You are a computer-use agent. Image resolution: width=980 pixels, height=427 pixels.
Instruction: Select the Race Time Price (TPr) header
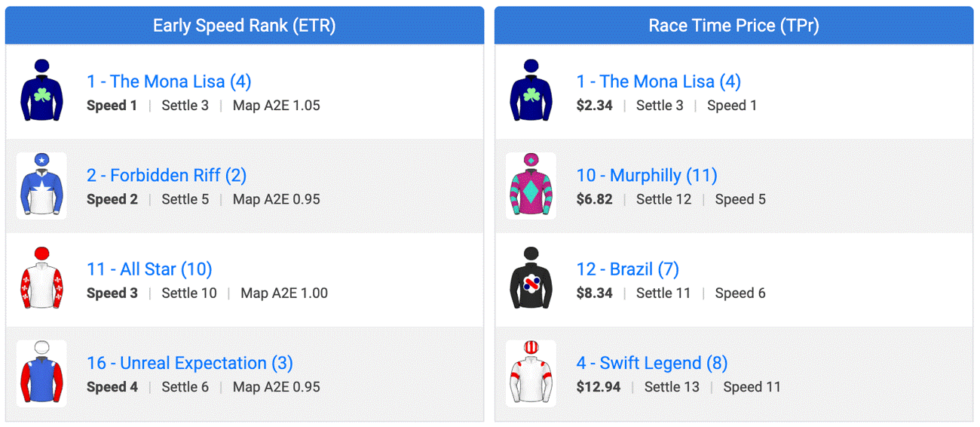(734, 26)
